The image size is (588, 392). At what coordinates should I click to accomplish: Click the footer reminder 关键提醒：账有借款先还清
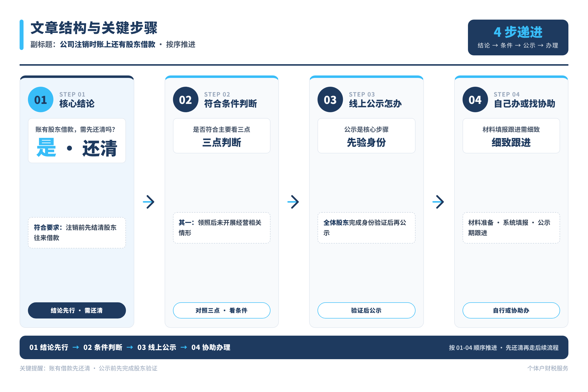point(55,368)
